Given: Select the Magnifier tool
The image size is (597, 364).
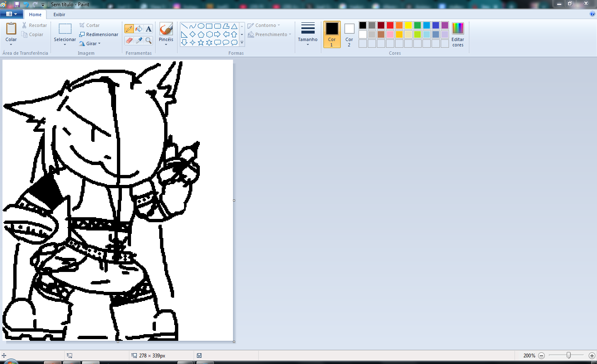Looking at the screenshot, I should (x=148, y=40).
